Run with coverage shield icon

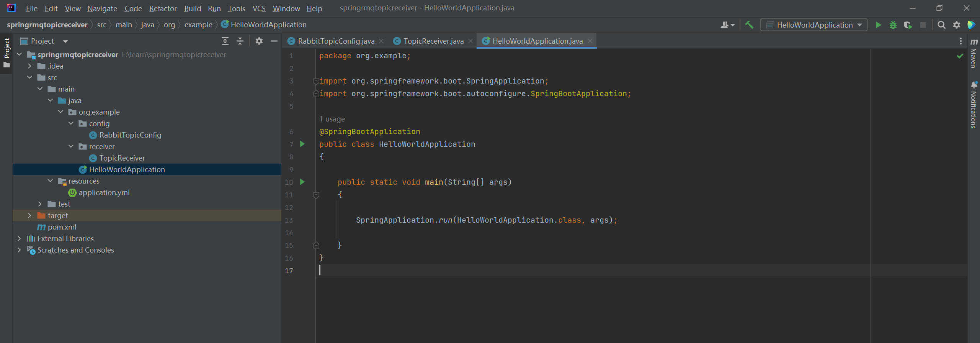908,25
